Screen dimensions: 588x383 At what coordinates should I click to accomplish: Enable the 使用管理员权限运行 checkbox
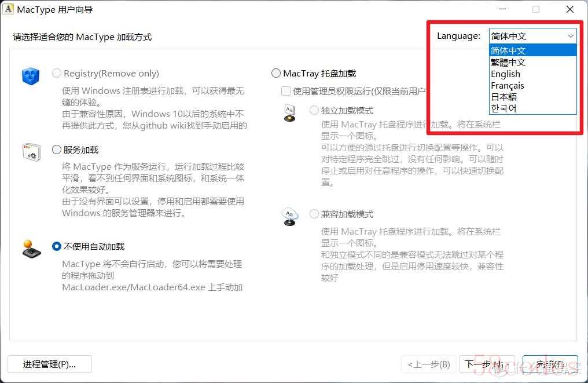pos(286,91)
